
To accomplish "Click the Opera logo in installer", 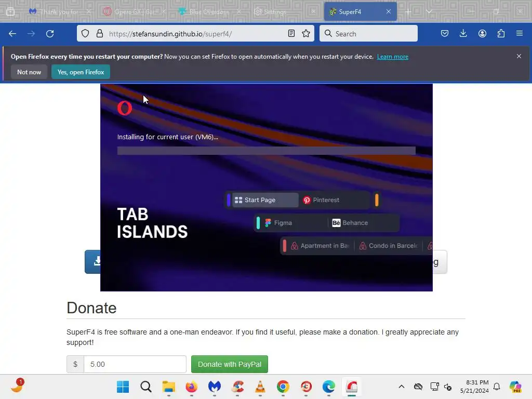I will (x=125, y=108).
